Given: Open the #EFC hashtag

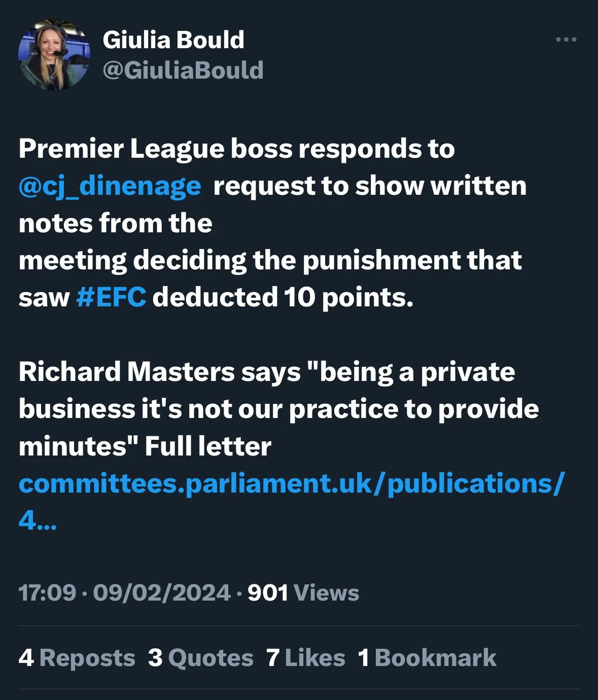Looking at the screenshot, I should click(x=111, y=297).
